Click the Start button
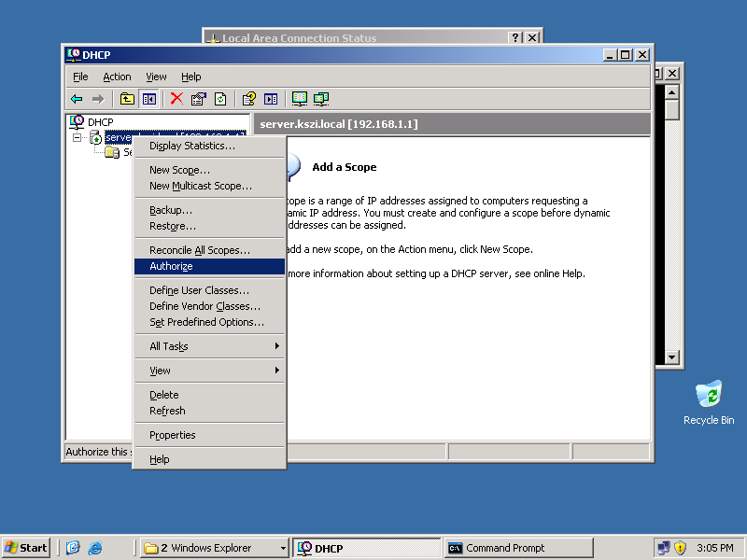Screen dimensions: 747x560 pos(26,548)
